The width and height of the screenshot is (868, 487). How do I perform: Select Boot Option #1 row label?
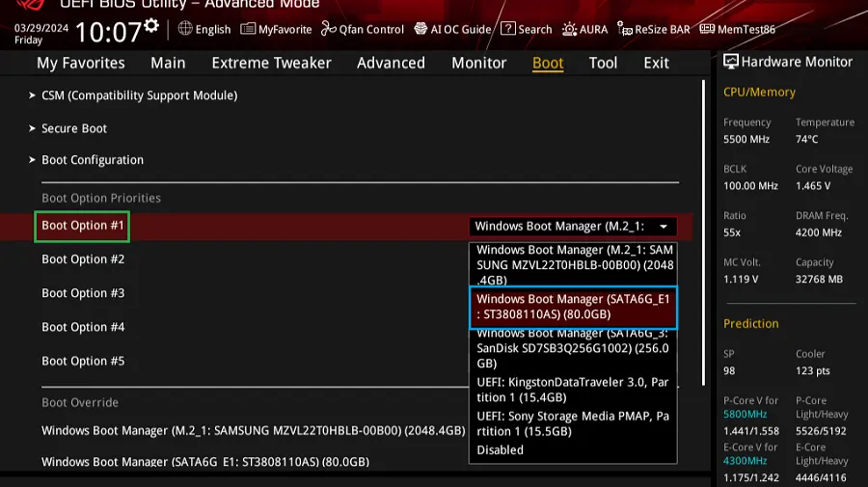click(83, 226)
